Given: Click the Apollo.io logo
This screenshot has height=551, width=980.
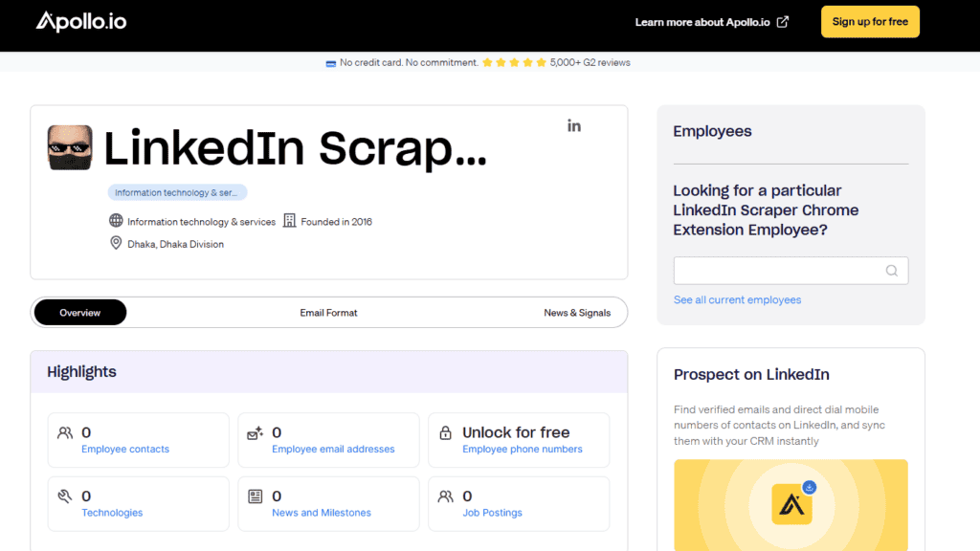Looking at the screenshot, I should coord(81,21).
